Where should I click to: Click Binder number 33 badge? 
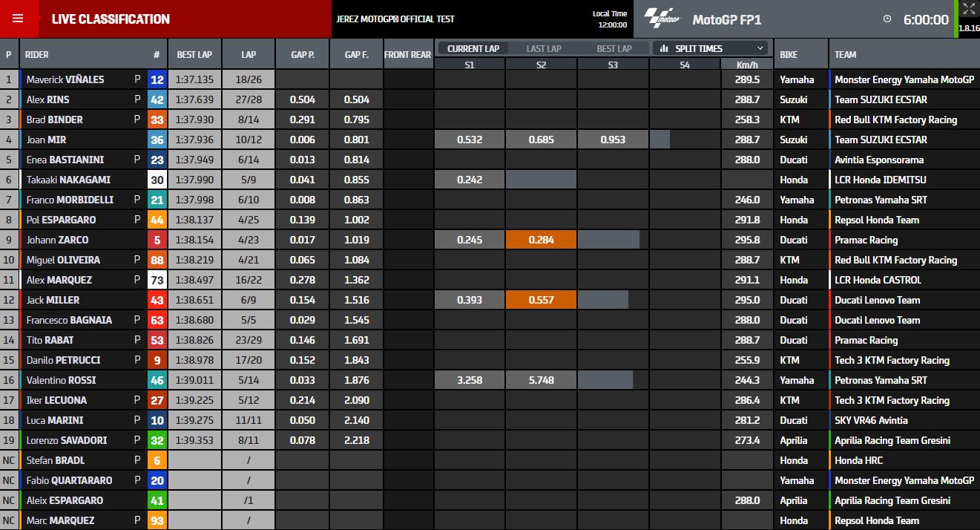(157, 120)
